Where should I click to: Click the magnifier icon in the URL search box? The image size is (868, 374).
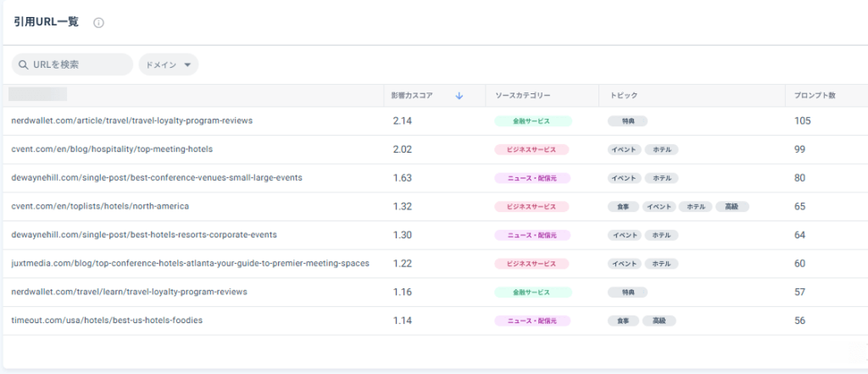tap(23, 64)
